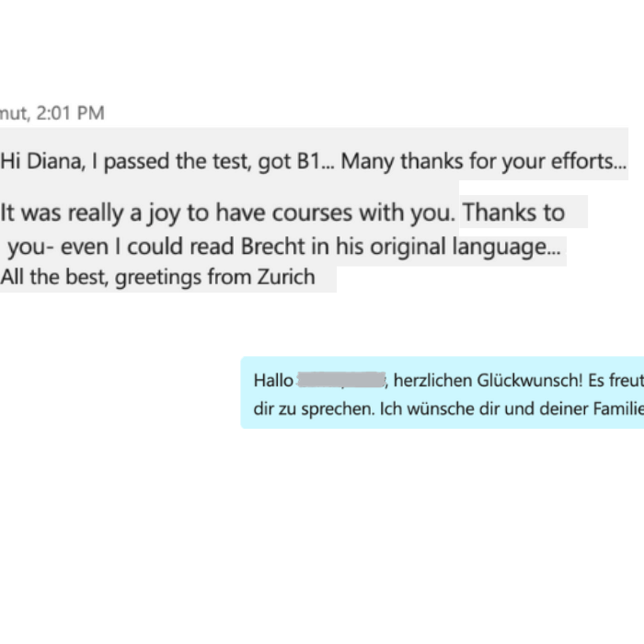Click "Es freut" at the reply's edge
Viewport: 644px width, 644px height.
[616, 380]
